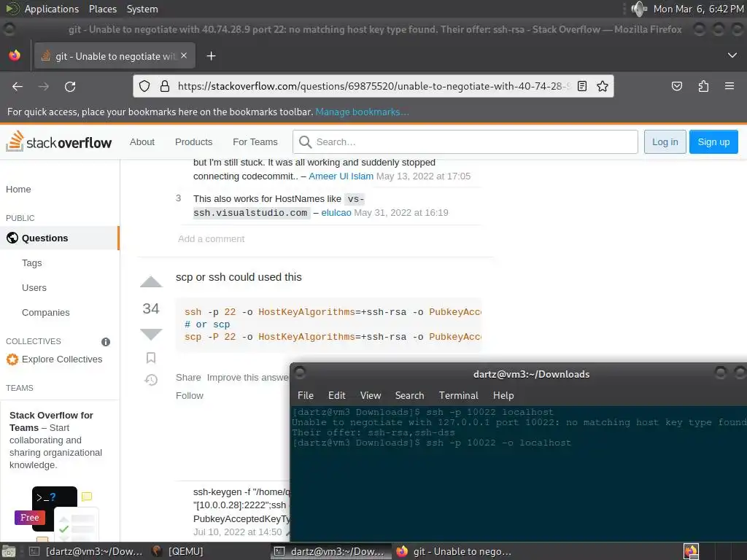Switch to Firefox git taskbar entry
This screenshot has width=747, height=560.
tap(455, 551)
